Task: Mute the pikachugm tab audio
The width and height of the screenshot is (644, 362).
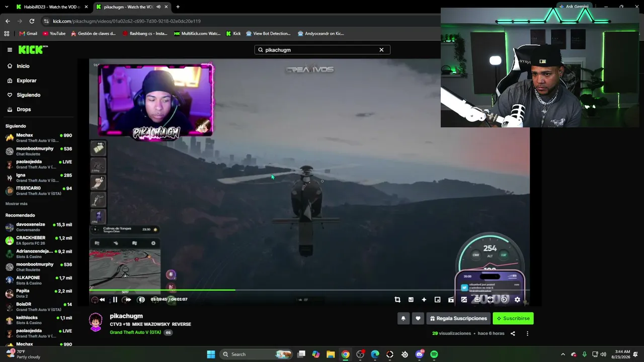Action: 158,7
